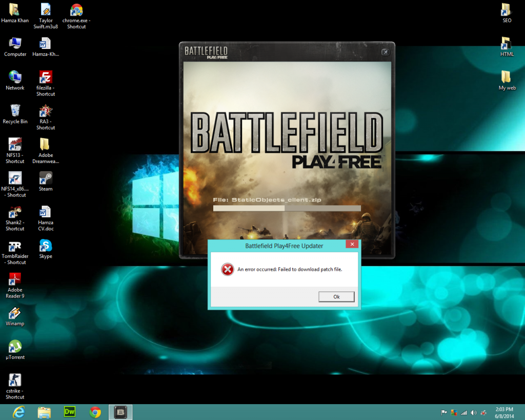Open Dreamweaver from the taskbar
525x420 pixels.
70,412
